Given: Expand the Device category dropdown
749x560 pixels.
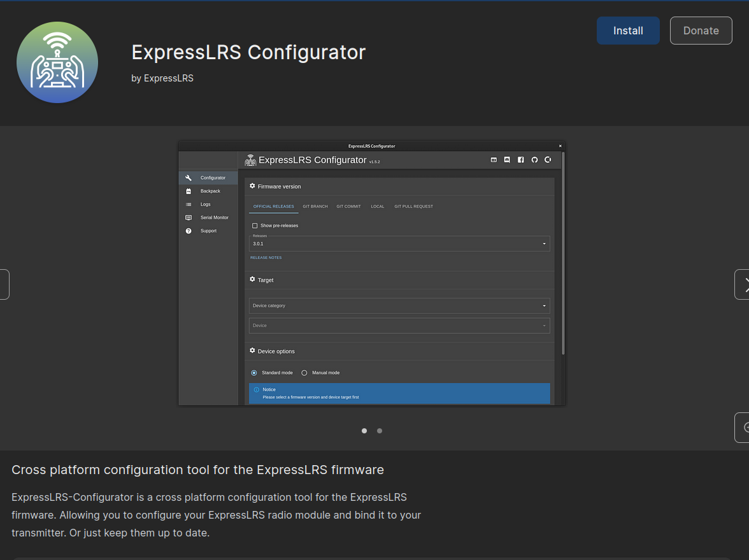Looking at the screenshot, I should 399,305.
